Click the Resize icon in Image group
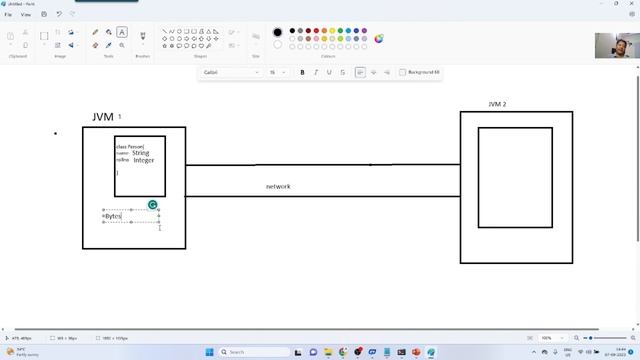The width and height of the screenshot is (640, 360). 58,45
